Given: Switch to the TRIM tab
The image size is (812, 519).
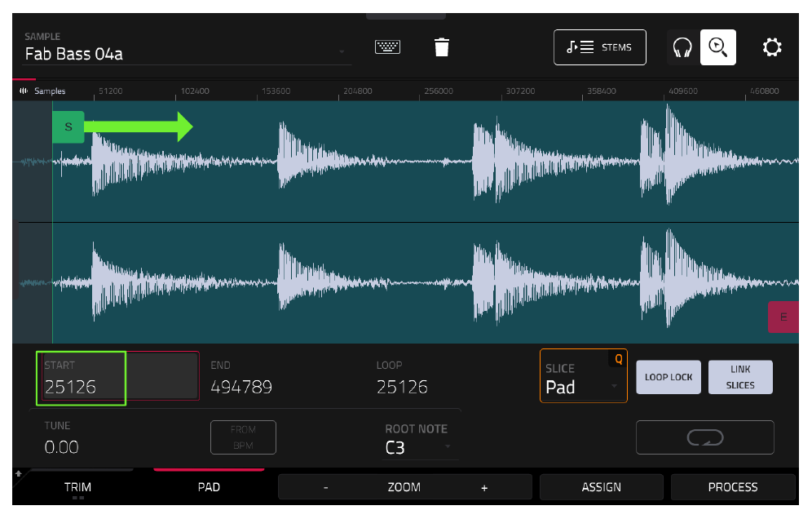Looking at the screenshot, I should click(x=77, y=487).
